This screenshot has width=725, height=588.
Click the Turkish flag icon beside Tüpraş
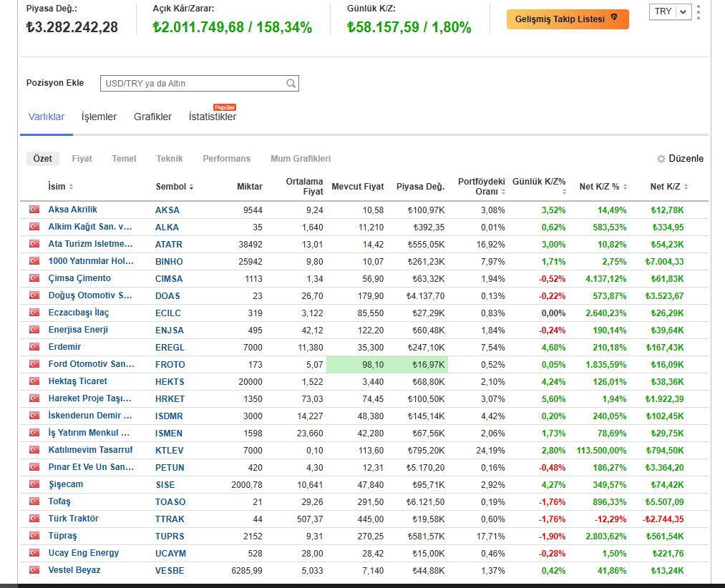tap(34, 535)
